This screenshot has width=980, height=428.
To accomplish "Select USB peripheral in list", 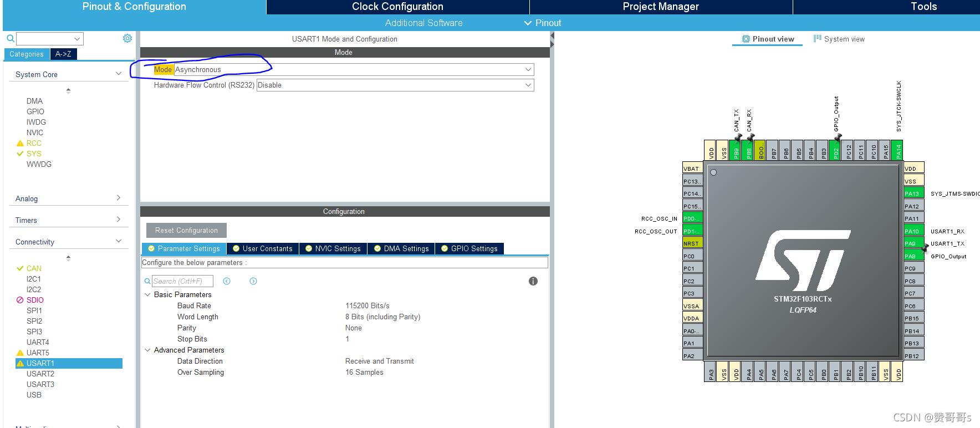I will click(34, 395).
